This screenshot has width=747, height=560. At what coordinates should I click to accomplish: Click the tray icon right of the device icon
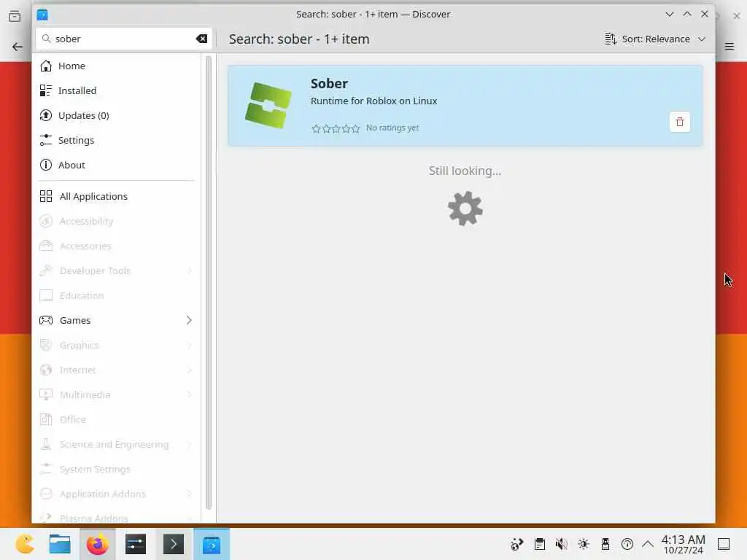pos(627,544)
